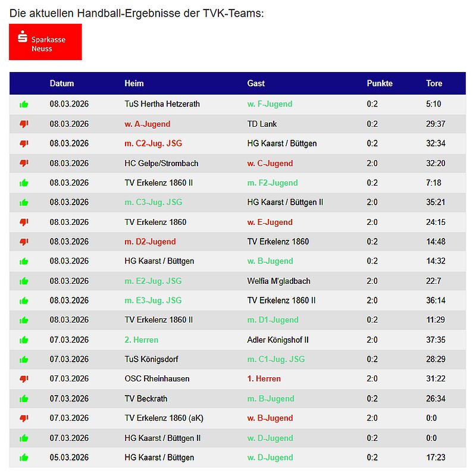Click thumbs-down icon in OSC Rheinhausen row
The image size is (476, 476).
(24, 379)
